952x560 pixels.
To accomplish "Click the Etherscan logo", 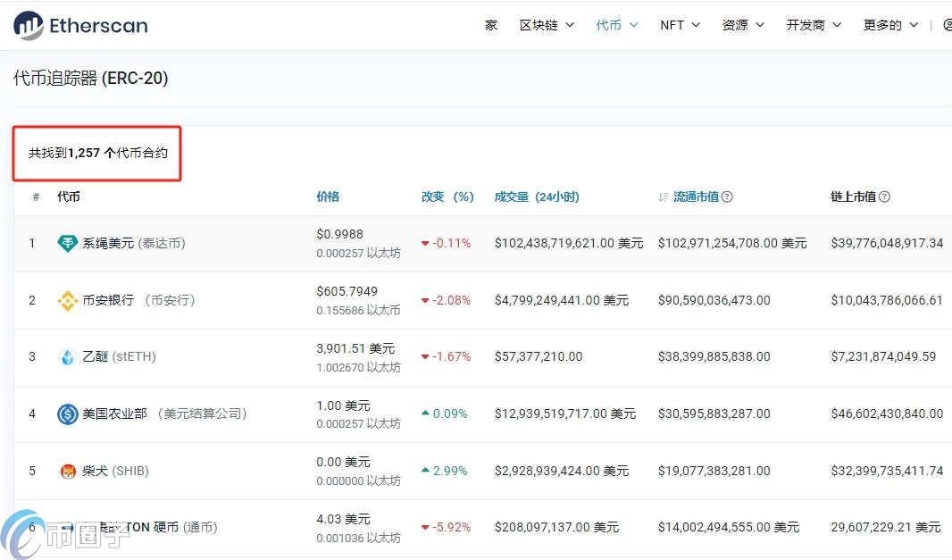I will [79, 25].
